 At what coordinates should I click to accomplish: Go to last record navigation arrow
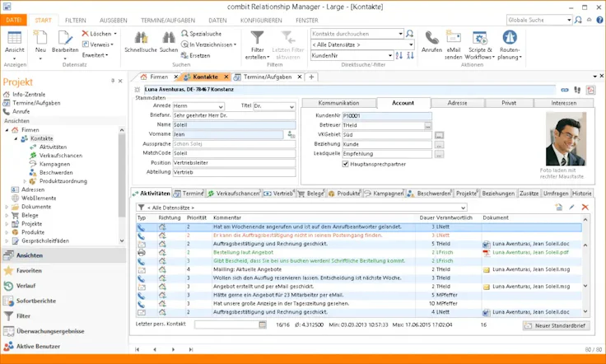coord(190,349)
